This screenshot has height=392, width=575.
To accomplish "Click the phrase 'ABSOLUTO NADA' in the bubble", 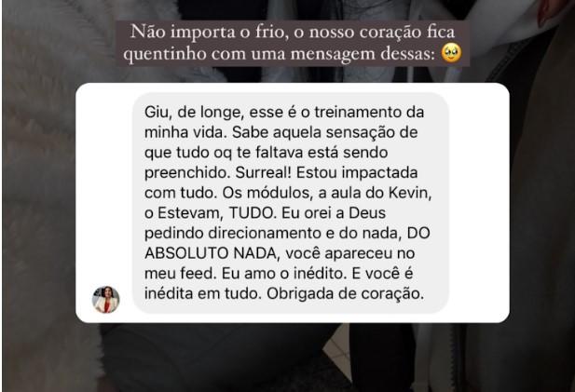I will click(x=212, y=253).
